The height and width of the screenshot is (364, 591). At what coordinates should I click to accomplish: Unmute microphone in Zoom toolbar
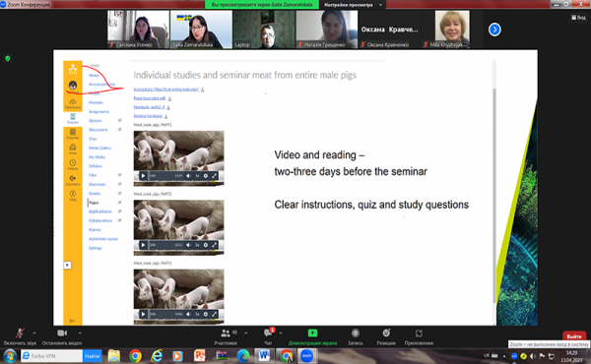click(20, 334)
